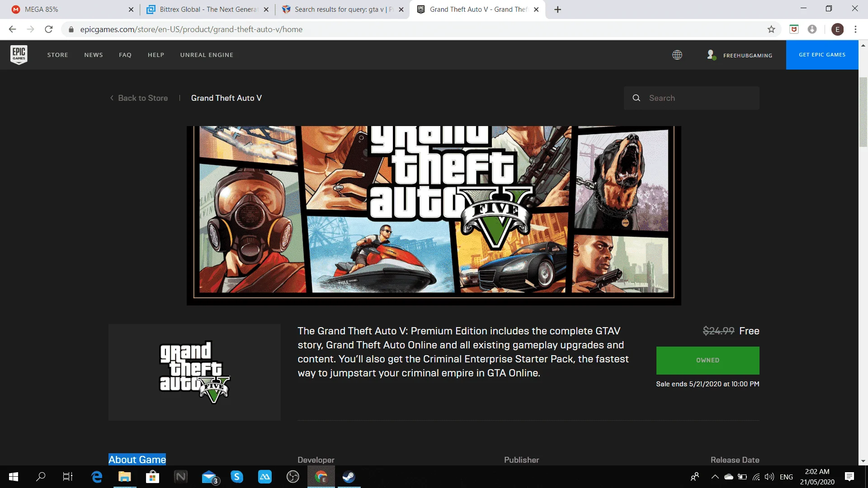Viewport: 868px width, 488px height.
Task: Click the GTA V logo thumbnail
Action: [194, 372]
